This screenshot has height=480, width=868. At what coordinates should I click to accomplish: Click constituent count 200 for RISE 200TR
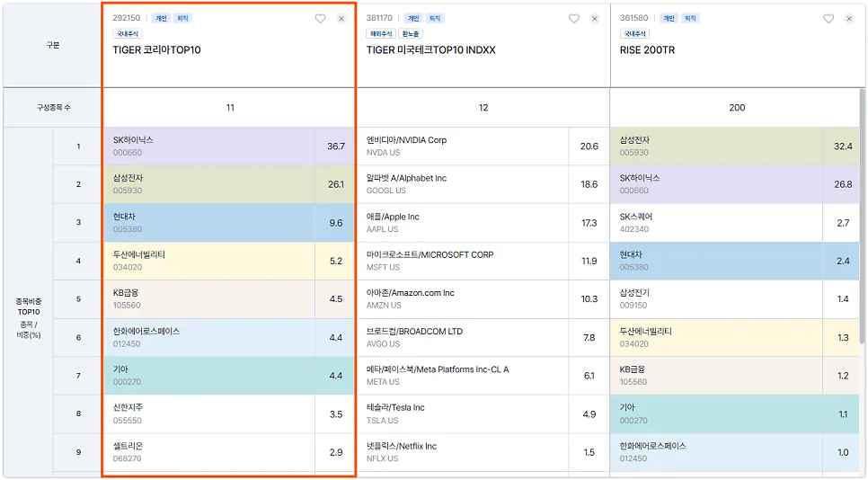coord(737,107)
